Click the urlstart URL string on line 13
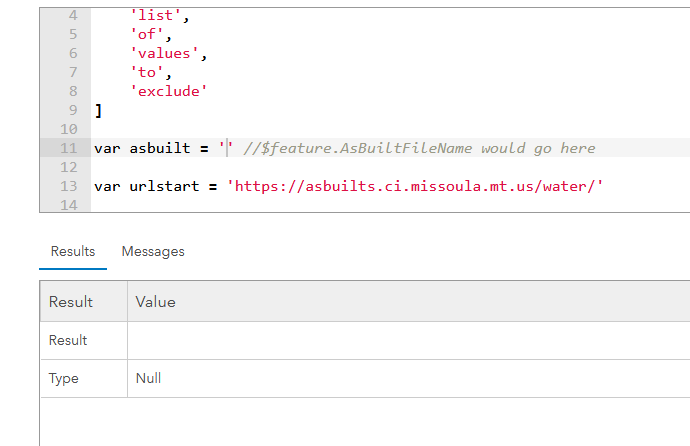 [414, 186]
